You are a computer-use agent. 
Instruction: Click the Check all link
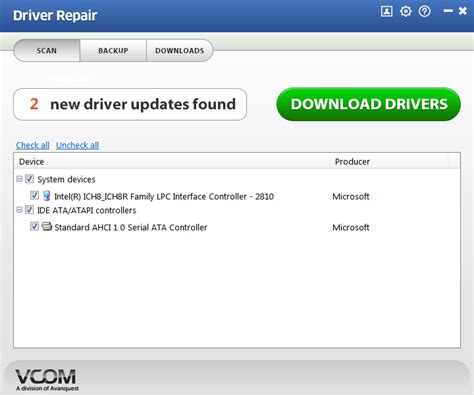(33, 145)
